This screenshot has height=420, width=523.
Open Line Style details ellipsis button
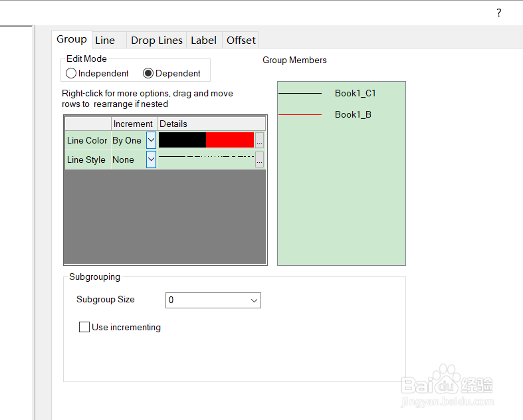(259, 159)
